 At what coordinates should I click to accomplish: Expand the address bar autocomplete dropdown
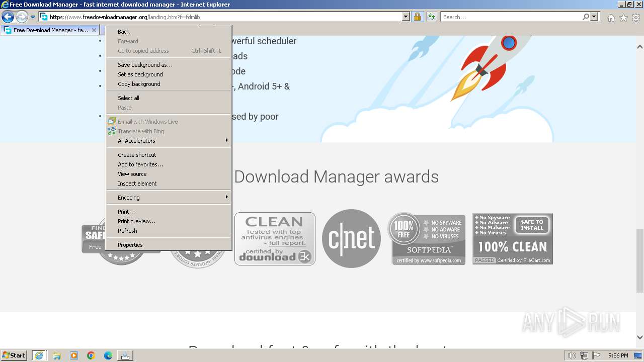(406, 17)
